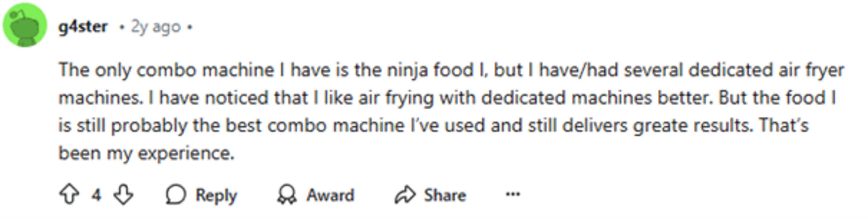Visit the g4ster username profile link
The image size is (868, 219).
83,26
